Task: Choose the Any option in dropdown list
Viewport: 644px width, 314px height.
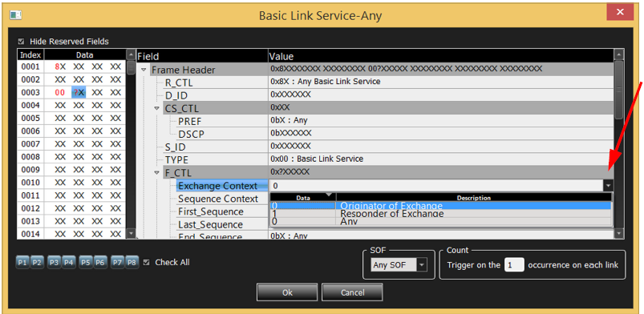Action: click(440, 221)
